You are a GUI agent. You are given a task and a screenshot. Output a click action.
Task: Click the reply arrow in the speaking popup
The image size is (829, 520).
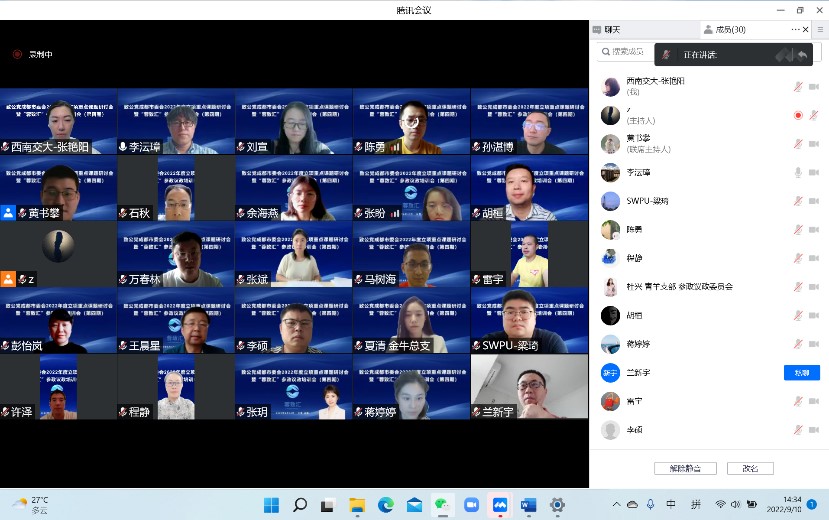coord(802,54)
